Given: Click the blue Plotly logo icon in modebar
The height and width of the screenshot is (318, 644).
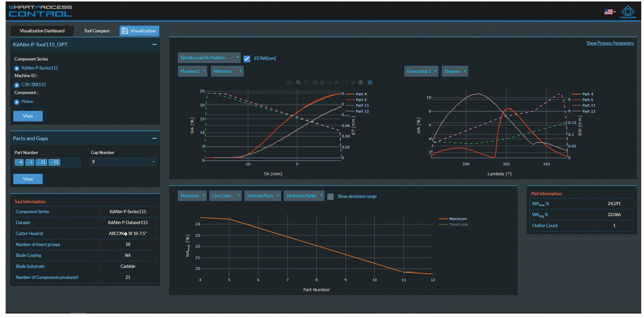Looking at the screenshot, I should pos(370,83).
